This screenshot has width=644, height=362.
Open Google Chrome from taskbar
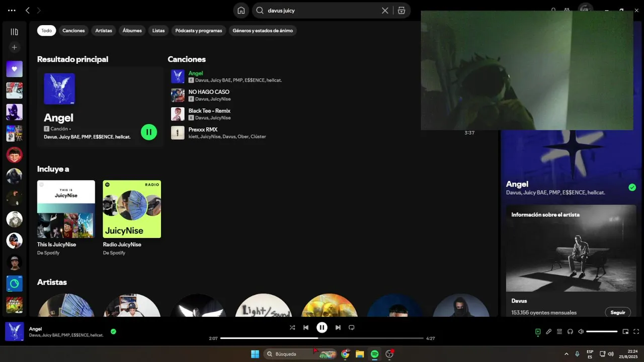[x=345, y=354]
